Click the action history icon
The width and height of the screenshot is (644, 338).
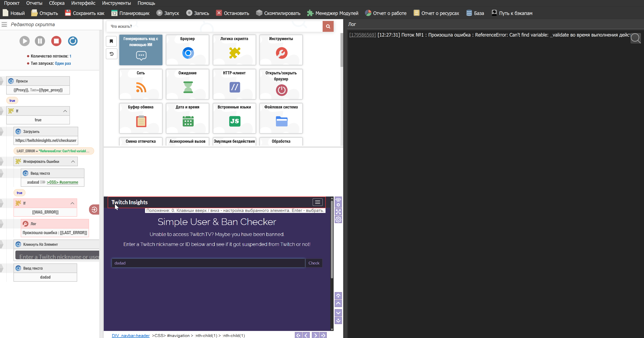(111, 54)
